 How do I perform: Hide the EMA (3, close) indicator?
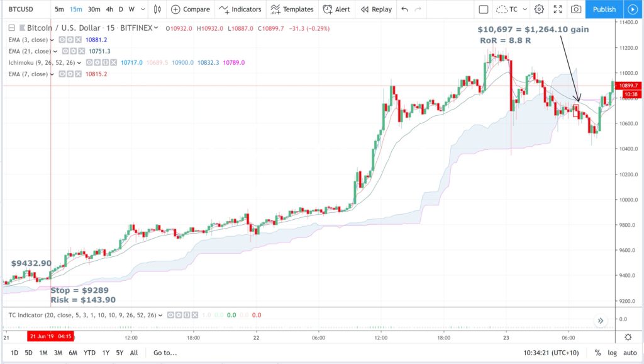[x=62, y=40]
